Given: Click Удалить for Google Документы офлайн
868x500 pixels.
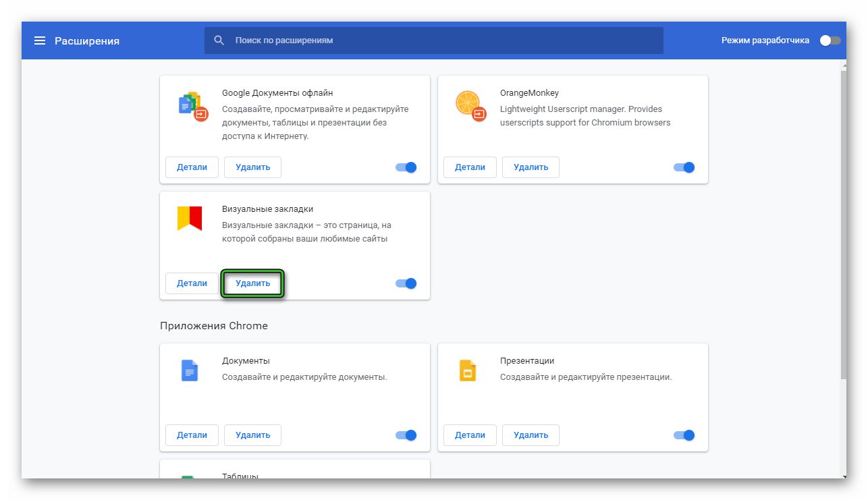Looking at the screenshot, I should (252, 167).
